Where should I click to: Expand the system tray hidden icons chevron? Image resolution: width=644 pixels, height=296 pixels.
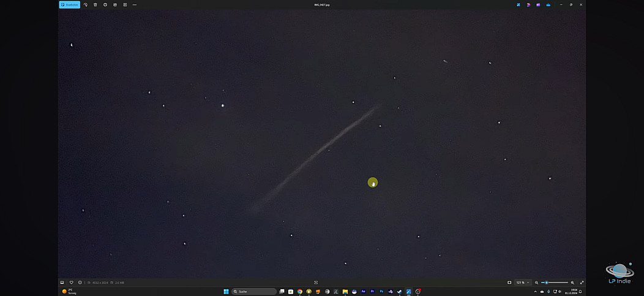535,292
